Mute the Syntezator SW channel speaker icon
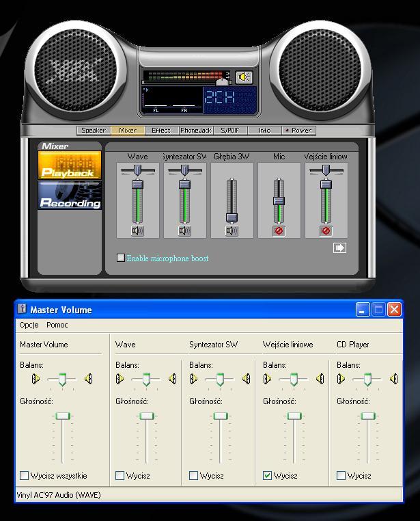This screenshot has height=521, width=420. [184, 230]
